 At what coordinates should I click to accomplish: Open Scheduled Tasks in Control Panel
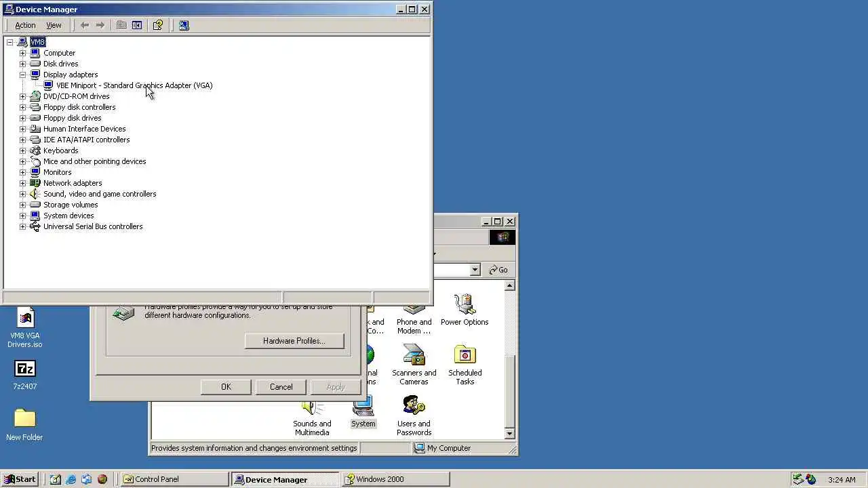(x=465, y=365)
